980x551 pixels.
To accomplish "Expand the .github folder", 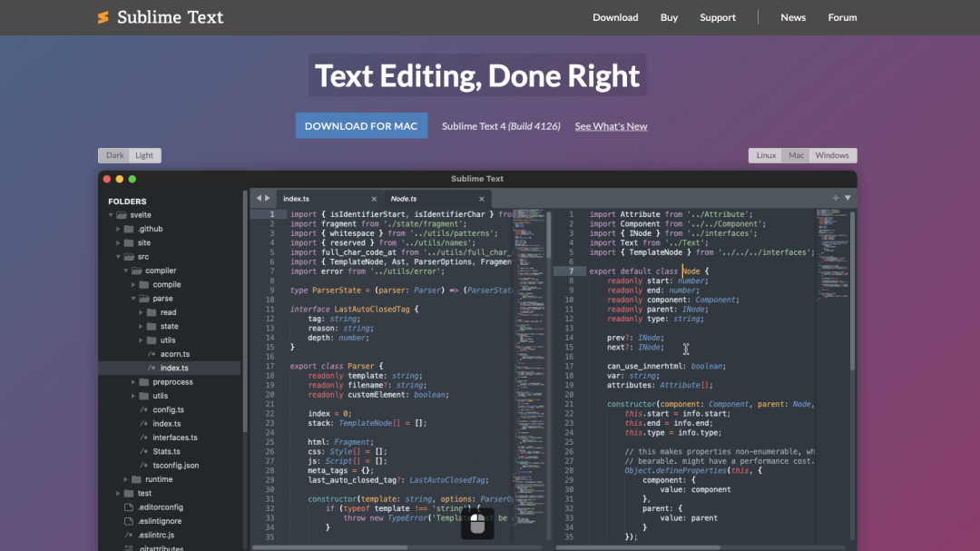I will (x=118, y=229).
